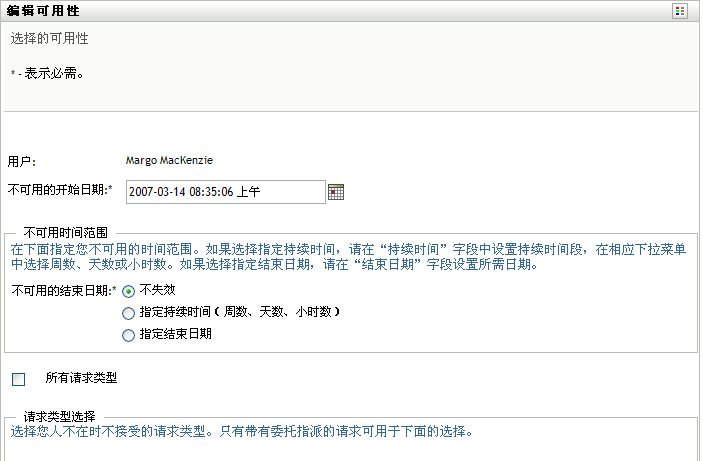Click the 不可用的开始日期 date field
Screen dimensions: 703x461
point(226,192)
